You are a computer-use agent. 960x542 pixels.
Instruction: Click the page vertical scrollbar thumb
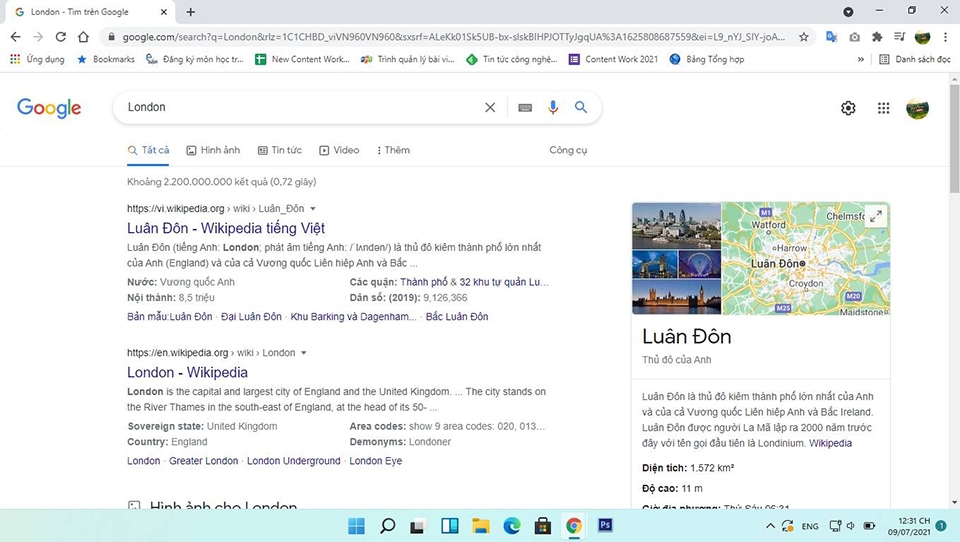954,139
